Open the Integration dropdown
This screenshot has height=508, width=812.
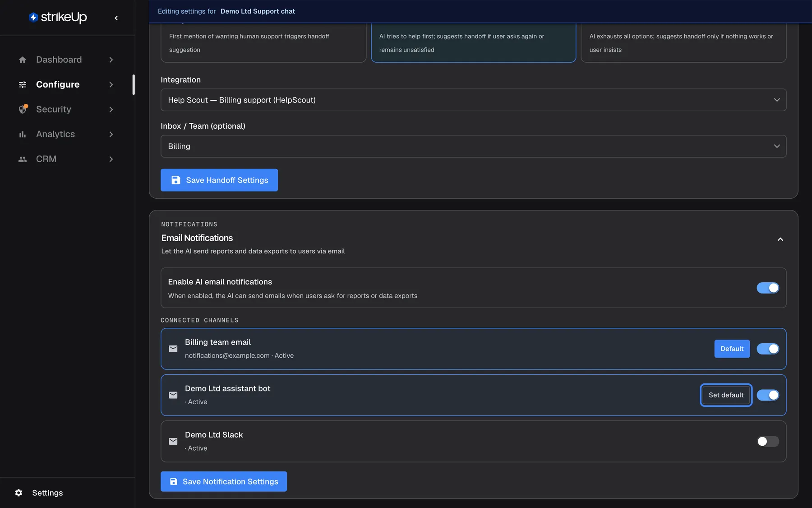pos(473,100)
